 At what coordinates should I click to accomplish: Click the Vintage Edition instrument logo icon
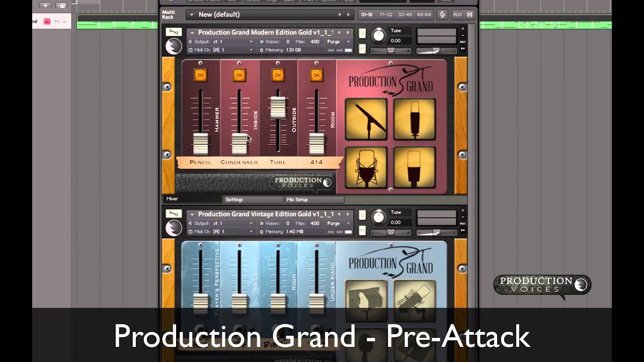174,228
